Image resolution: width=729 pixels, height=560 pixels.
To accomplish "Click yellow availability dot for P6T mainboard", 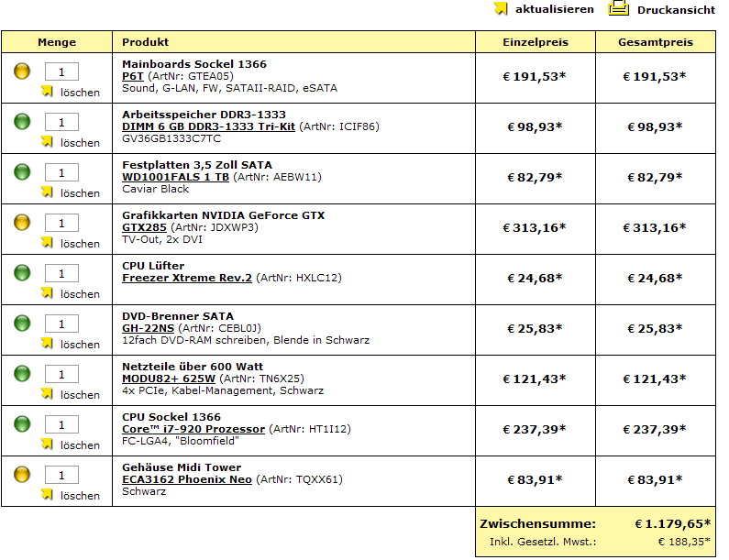I will coord(22,71).
